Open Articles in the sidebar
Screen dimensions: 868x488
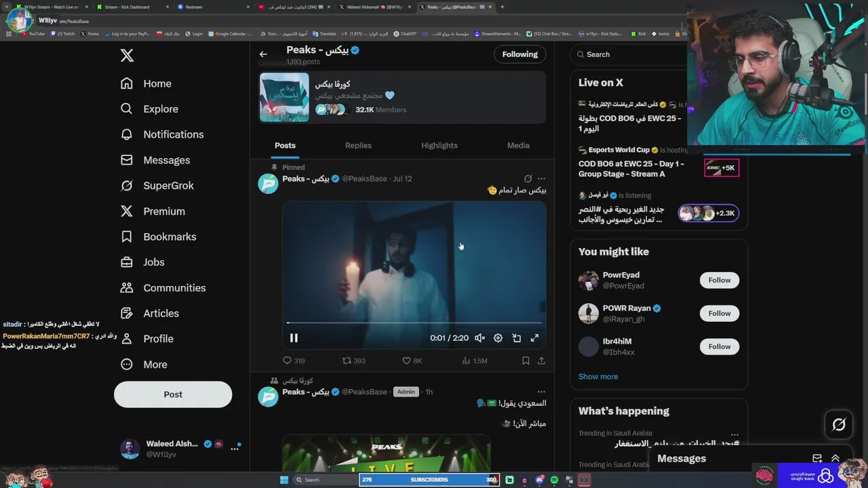pos(149,313)
